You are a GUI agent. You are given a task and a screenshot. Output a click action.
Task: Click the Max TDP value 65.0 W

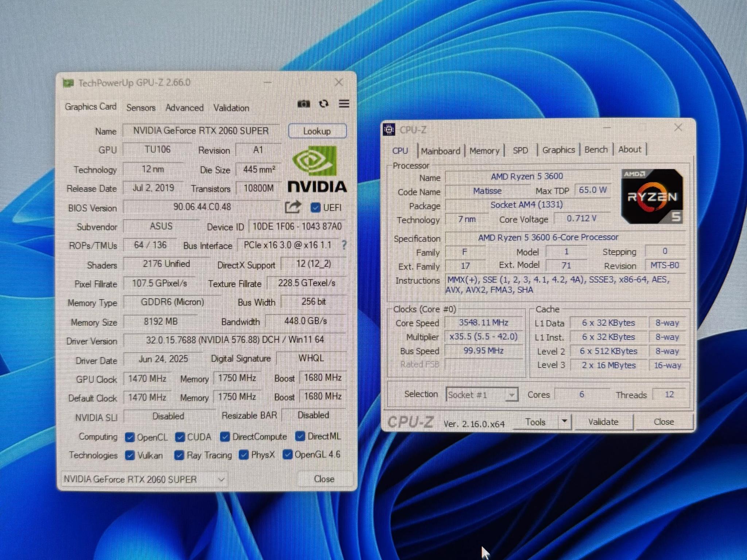[x=593, y=190]
